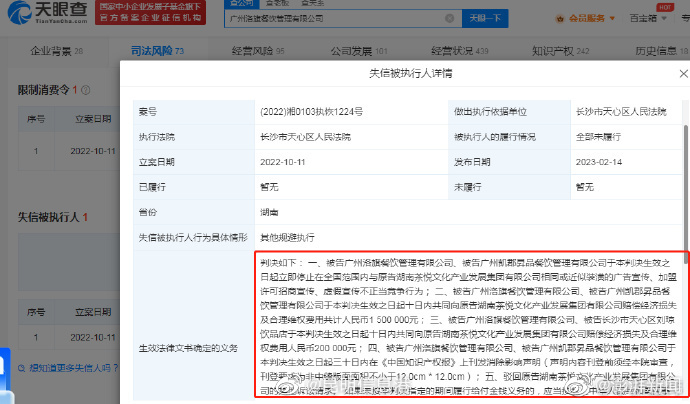
Task: Clear the search box text
Action: tap(449, 18)
